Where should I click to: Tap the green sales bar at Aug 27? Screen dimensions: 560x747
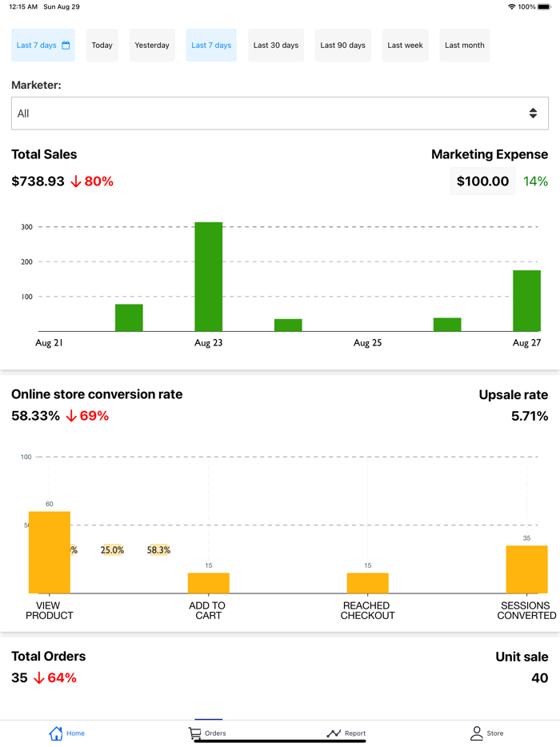[526, 301]
